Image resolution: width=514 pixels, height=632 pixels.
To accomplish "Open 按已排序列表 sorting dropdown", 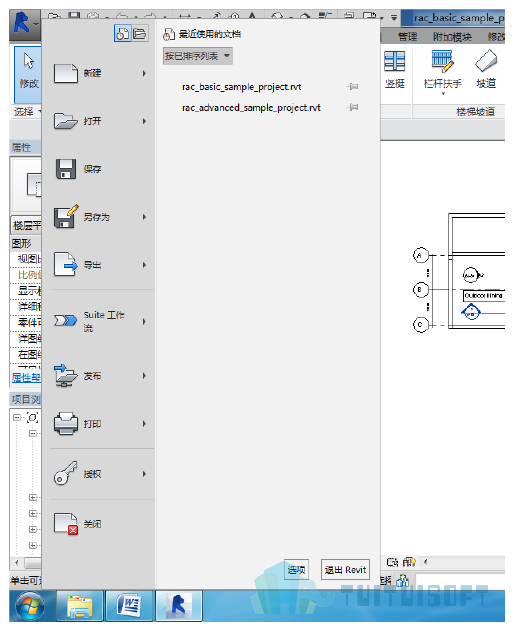I will point(198,56).
